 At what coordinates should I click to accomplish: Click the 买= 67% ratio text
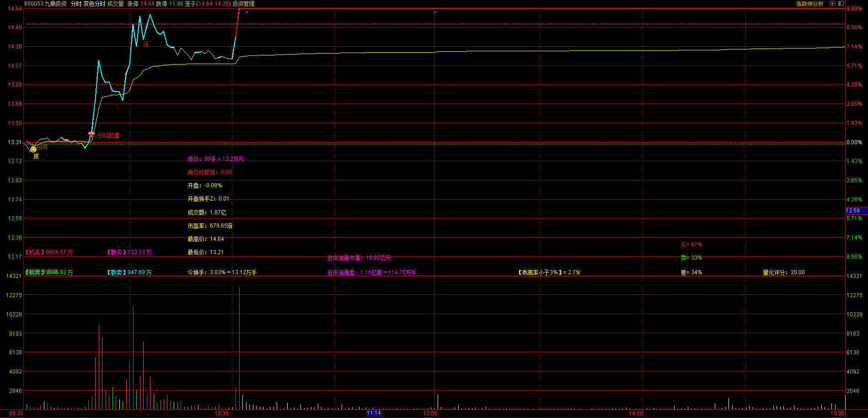[x=691, y=244]
